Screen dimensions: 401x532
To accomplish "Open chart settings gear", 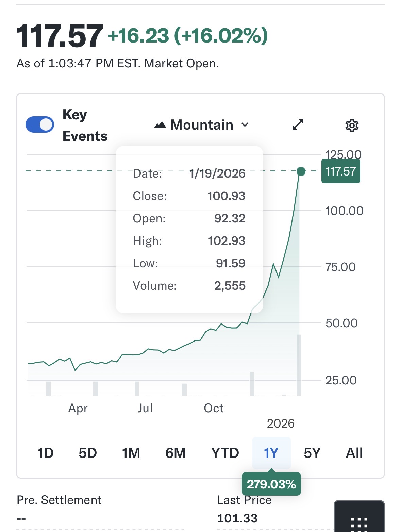I will [352, 126].
